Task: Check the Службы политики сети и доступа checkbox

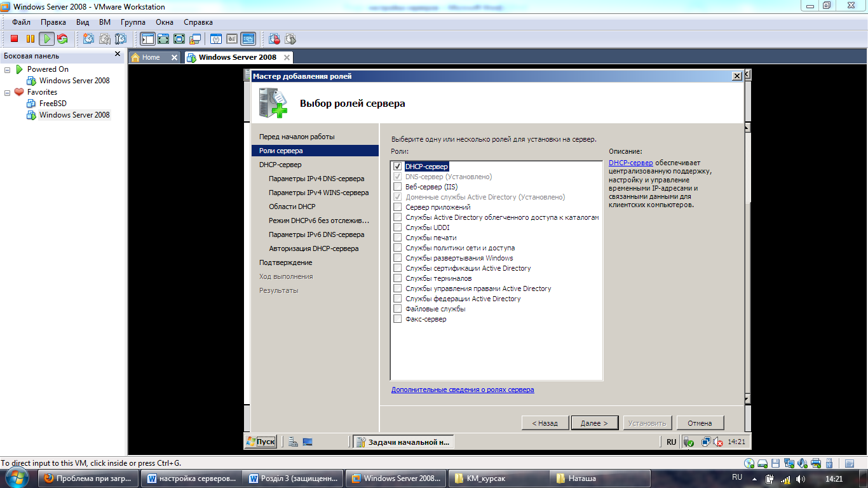Action: coord(397,248)
